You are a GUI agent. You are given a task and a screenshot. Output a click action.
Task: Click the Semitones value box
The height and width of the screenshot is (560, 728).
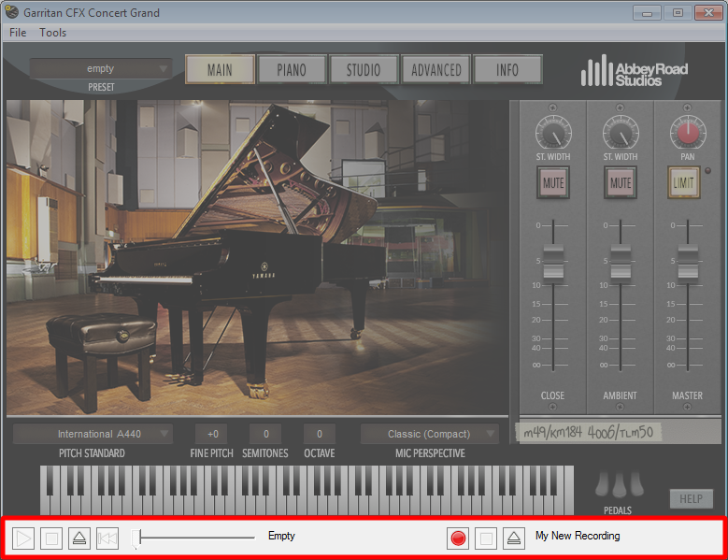tap(265, 434)
